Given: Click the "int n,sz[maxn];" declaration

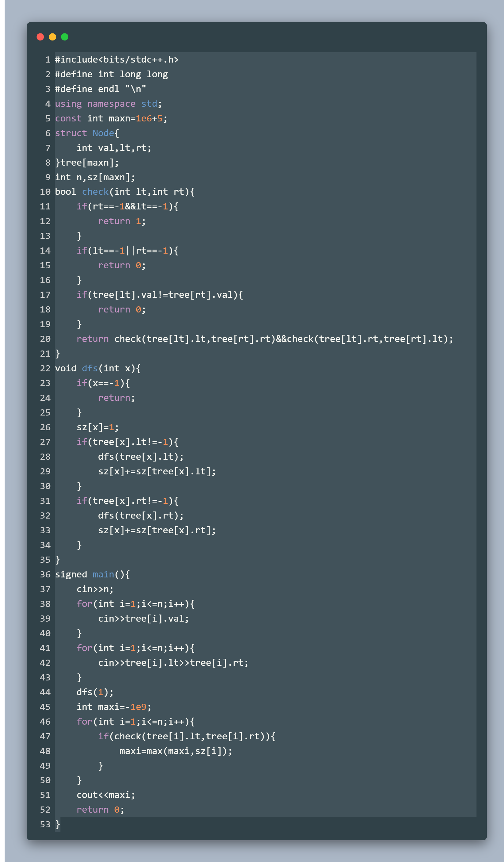Looking at the screenshot, I should pos(95,177).
